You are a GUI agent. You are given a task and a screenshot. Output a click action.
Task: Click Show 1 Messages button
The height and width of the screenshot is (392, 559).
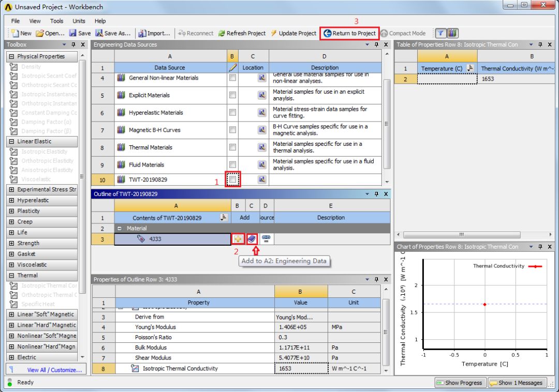tap(517, 383)
